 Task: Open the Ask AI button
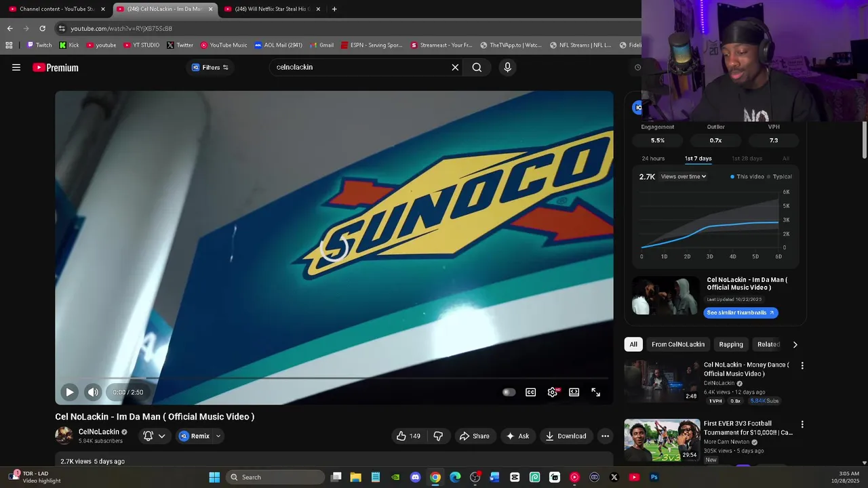[517, 436]
